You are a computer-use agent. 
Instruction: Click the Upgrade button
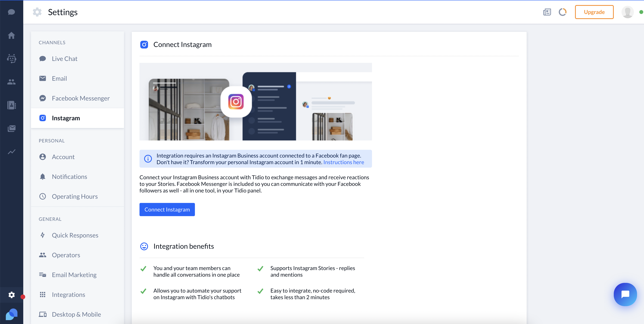(594, 12)
